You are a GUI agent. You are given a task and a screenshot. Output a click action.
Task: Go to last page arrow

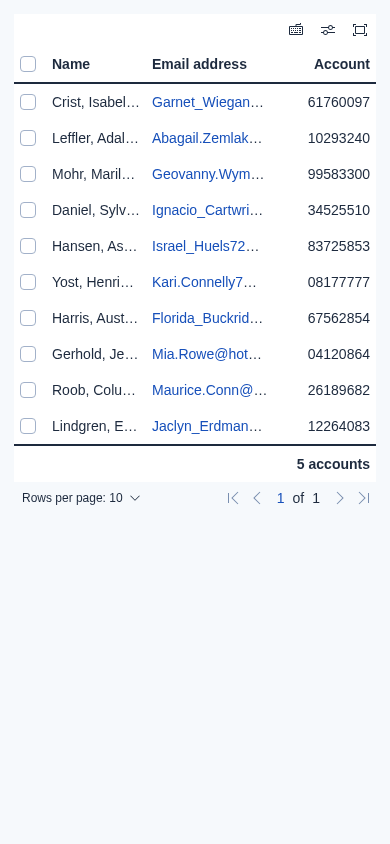pyautogui.click(x=364, y=498)
